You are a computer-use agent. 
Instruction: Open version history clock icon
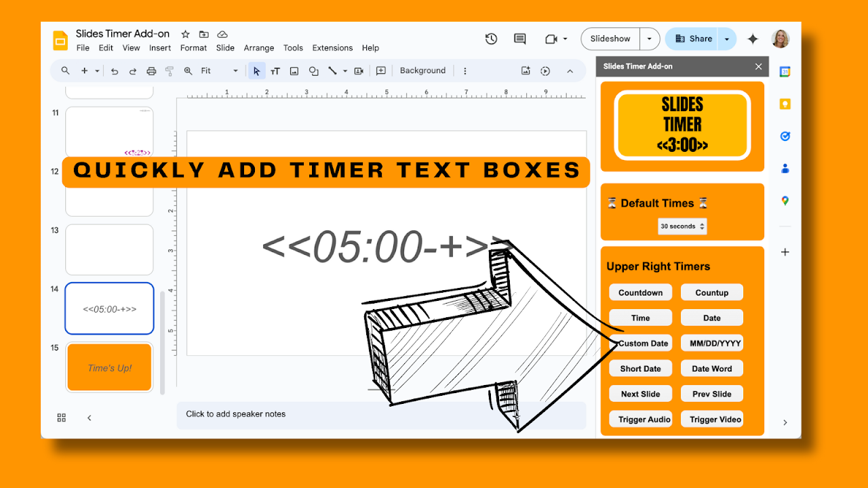pos(492,39)
